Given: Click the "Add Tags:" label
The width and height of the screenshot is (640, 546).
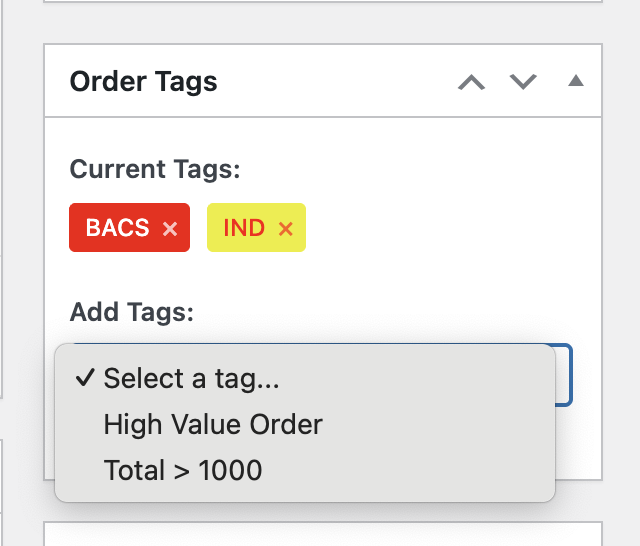Looking at the screenshot, I should click(131, 312).
